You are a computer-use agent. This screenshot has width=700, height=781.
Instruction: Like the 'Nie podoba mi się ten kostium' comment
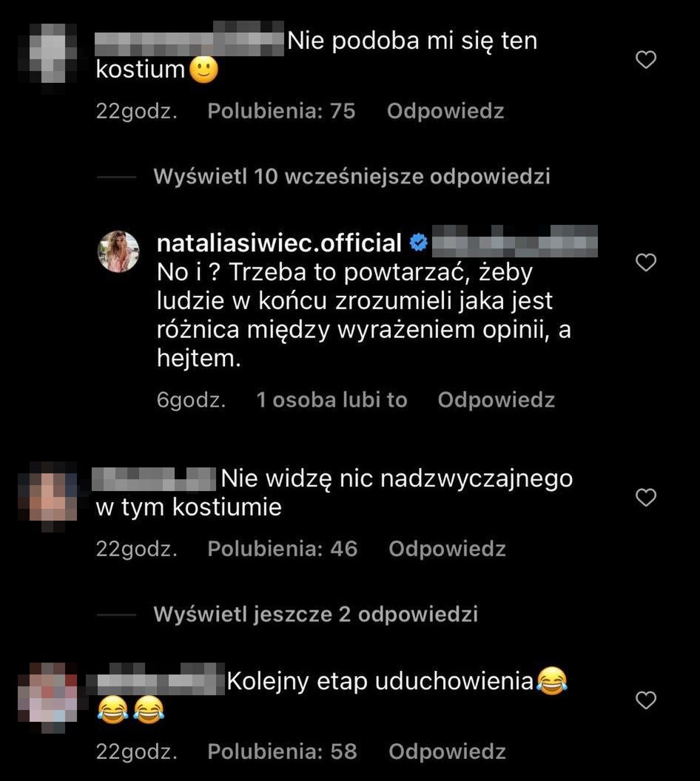click(646, 60)
